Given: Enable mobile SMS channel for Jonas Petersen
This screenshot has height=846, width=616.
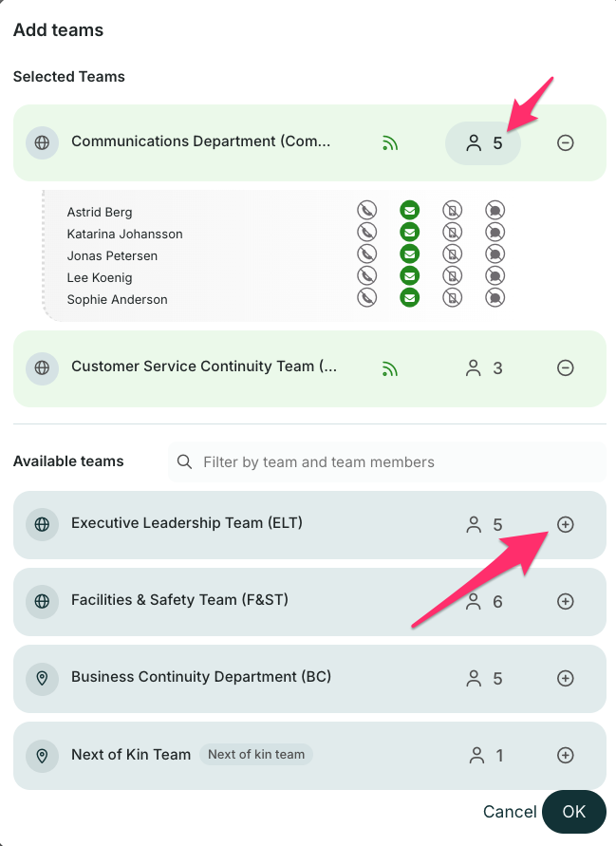Looking at the screenshot, I should click(x=453, y=254).
